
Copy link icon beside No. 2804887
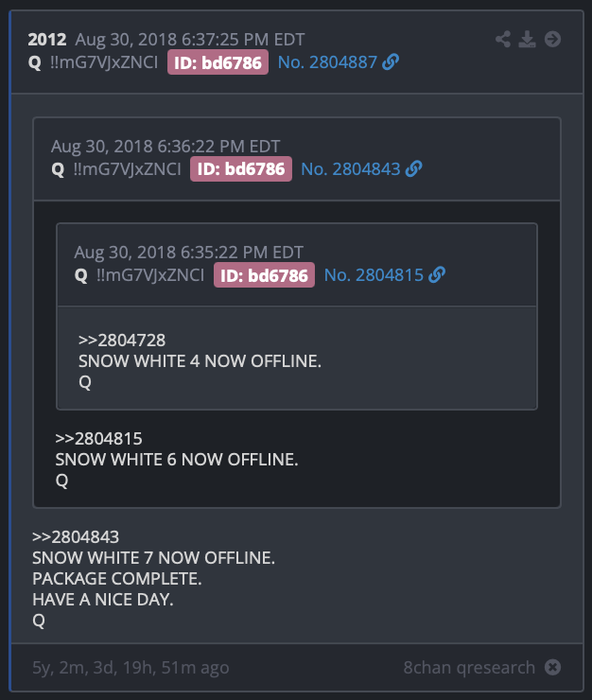(x=391, y=62)
